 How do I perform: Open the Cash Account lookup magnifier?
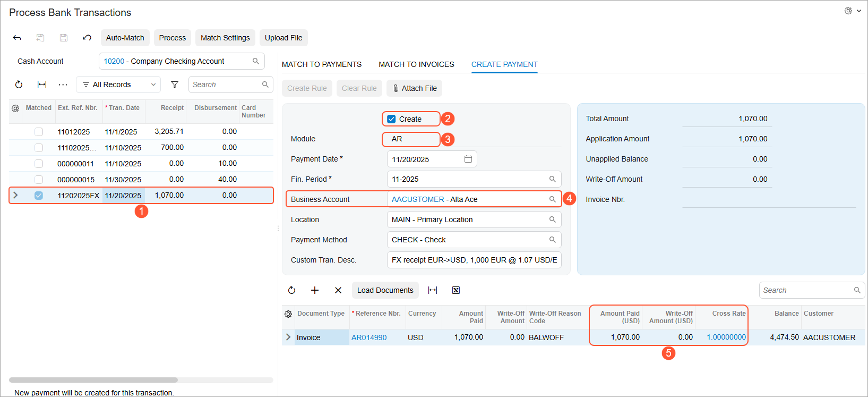(256, 61)
